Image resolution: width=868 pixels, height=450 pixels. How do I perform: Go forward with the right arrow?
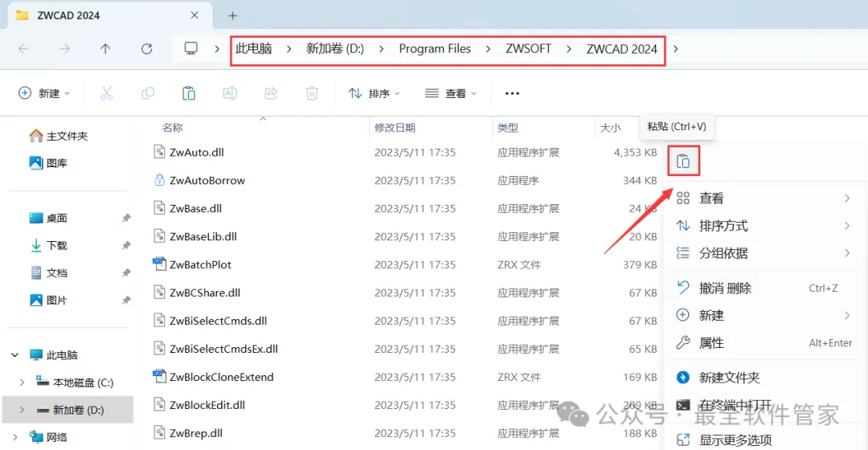pyautogui.click(x=65, y=49)
